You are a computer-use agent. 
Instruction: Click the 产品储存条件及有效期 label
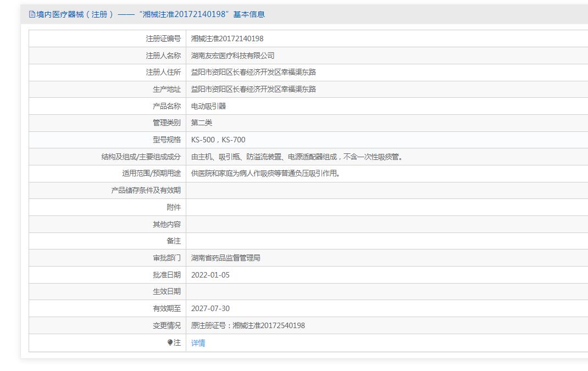tap(146, 190)
